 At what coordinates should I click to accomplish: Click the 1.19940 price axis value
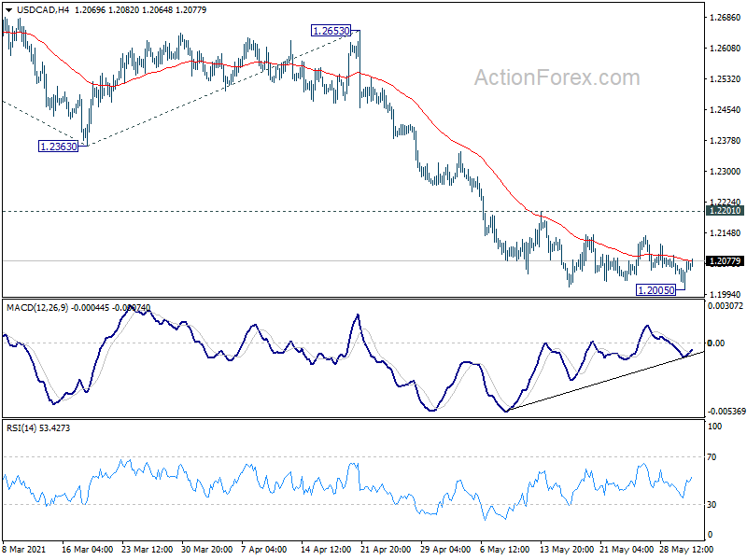(x=725, y=295)
